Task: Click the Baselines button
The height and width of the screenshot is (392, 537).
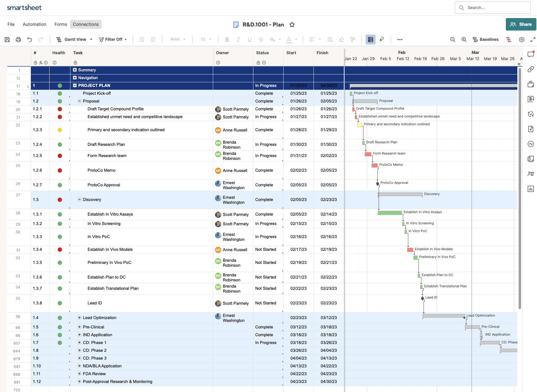Action: pos(486,40)
